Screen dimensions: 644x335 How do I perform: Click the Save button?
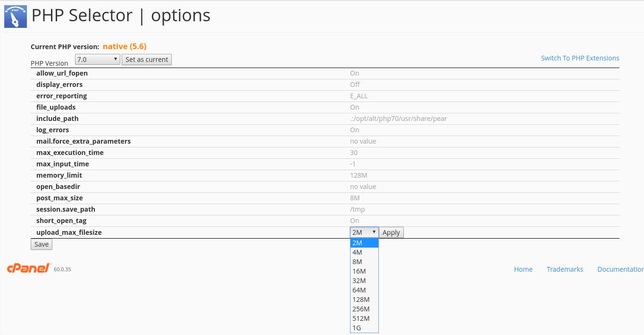(x=42, y=244)
